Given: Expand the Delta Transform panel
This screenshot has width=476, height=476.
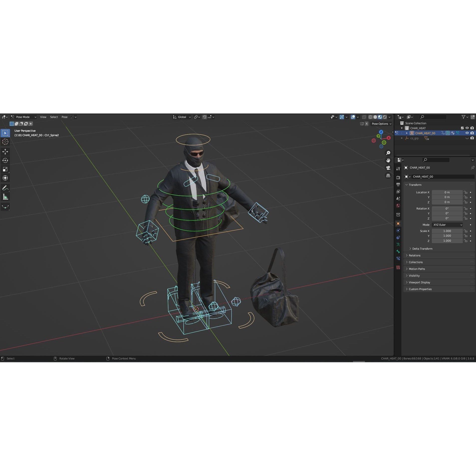Looking at the screenshot, I should (x=422, y=248).
